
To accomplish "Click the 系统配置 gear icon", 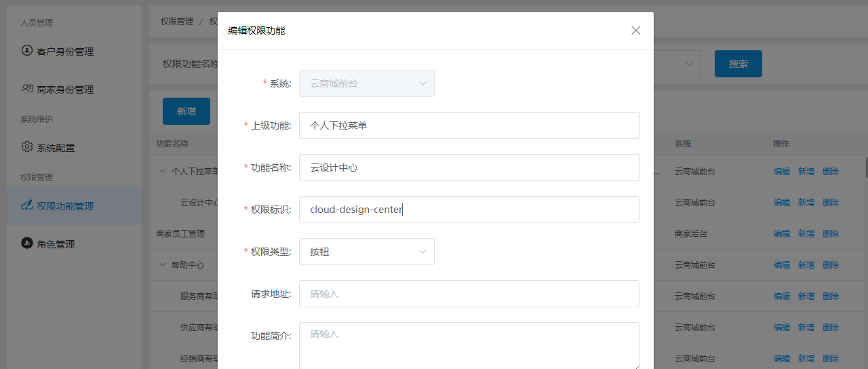I will 27,147.
